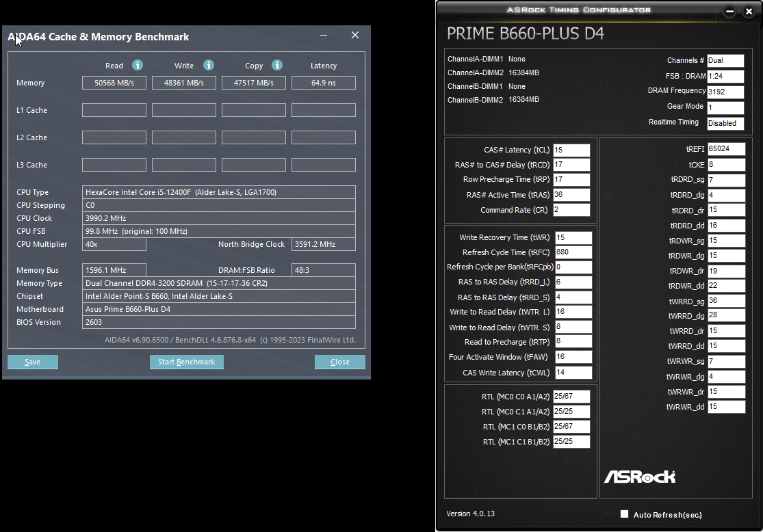Click Start Benchmark button

[186, 362]
